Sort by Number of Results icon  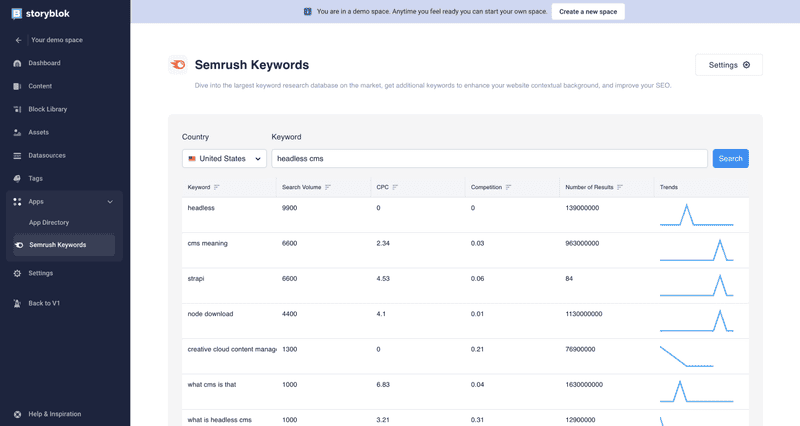620,187
